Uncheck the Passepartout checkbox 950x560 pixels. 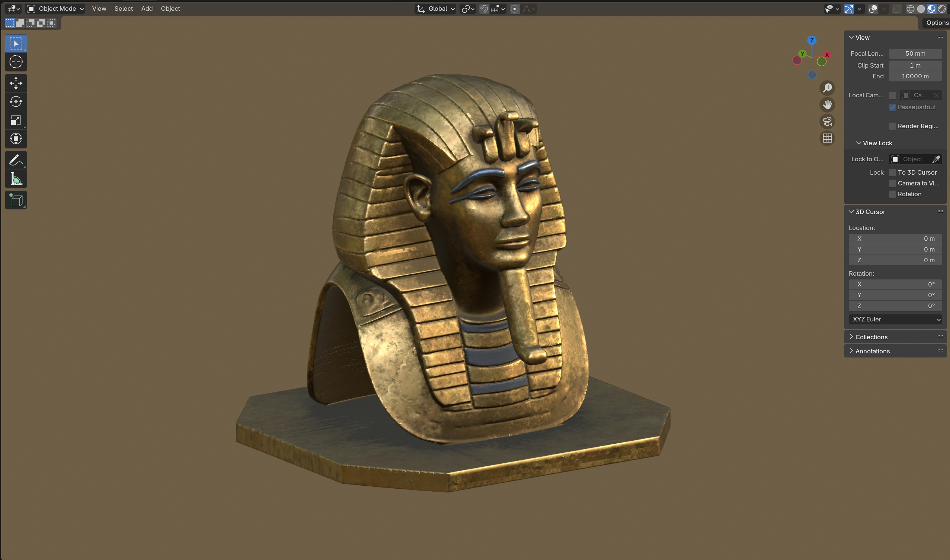tap(892, 107)
